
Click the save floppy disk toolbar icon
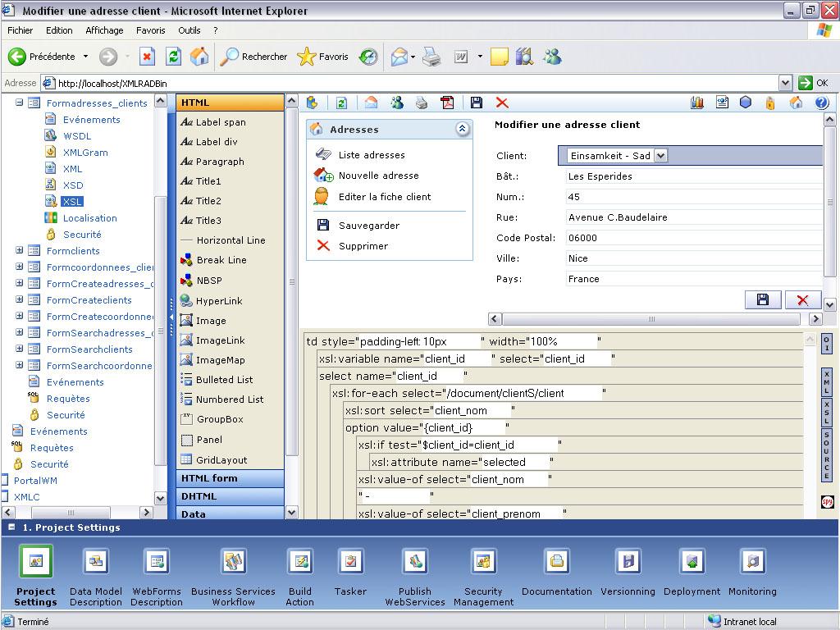click(477, 103)
